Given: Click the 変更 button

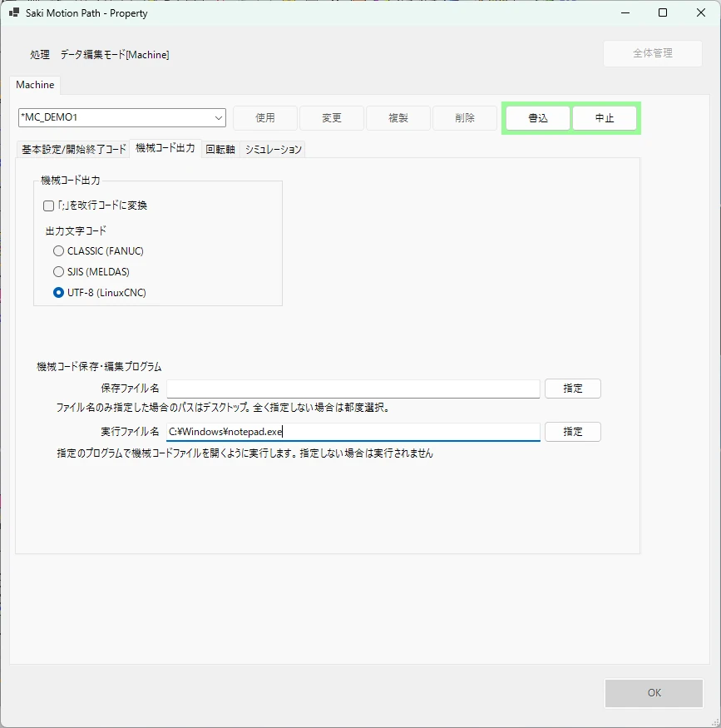Looking at the screenshot, I should [332, 118].
